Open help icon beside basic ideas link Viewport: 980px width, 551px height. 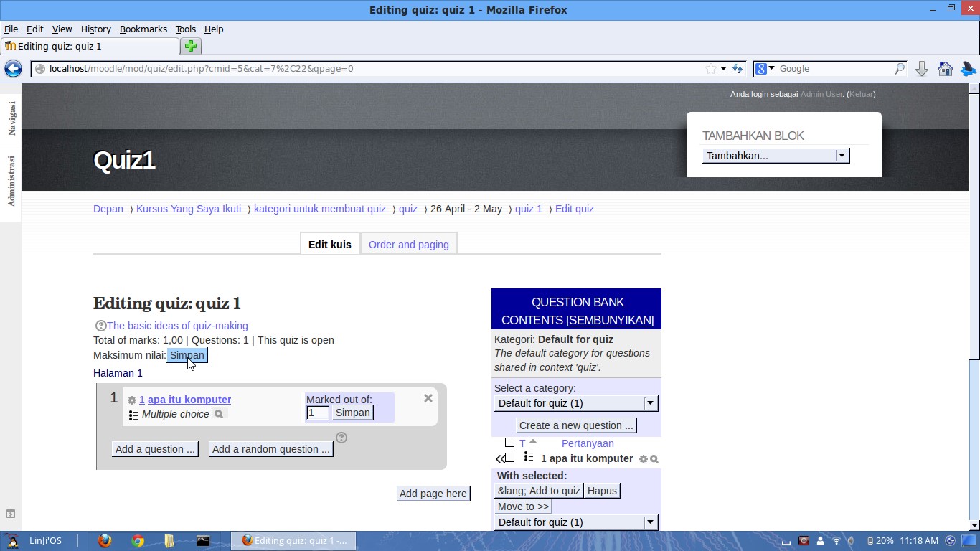pyautogui.click(x=100, y=326)
